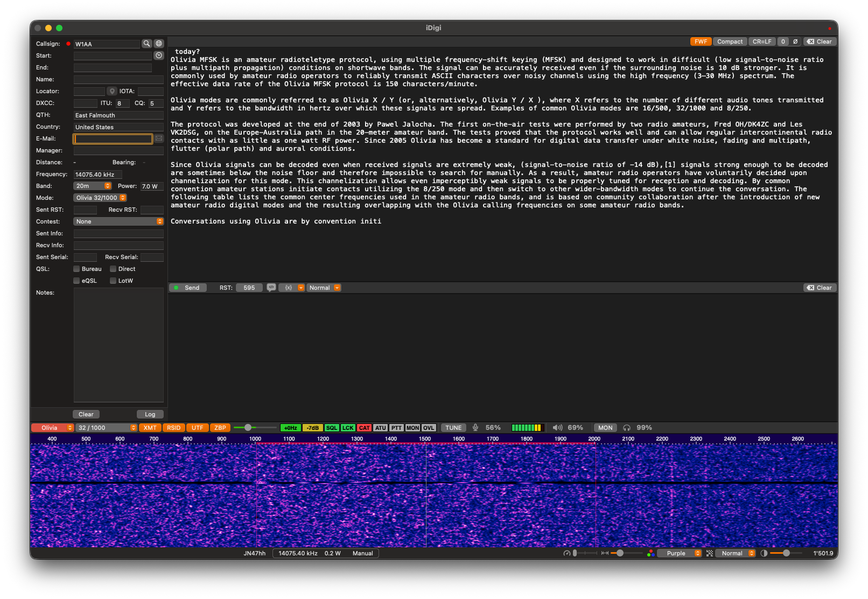The height and width of the screenshot is (599, 868).
Task: Open the Purple waterfall palette dropdown
Action: pos(680,553)
